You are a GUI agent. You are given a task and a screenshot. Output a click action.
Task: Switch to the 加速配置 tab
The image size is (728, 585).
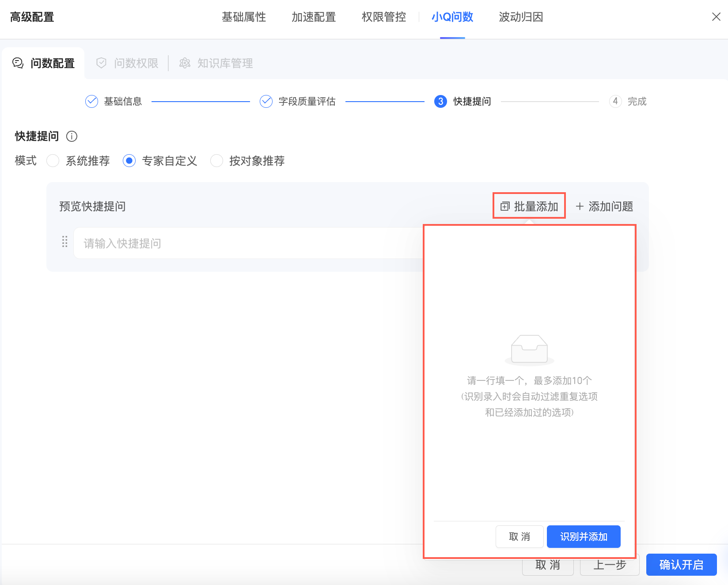314,17
